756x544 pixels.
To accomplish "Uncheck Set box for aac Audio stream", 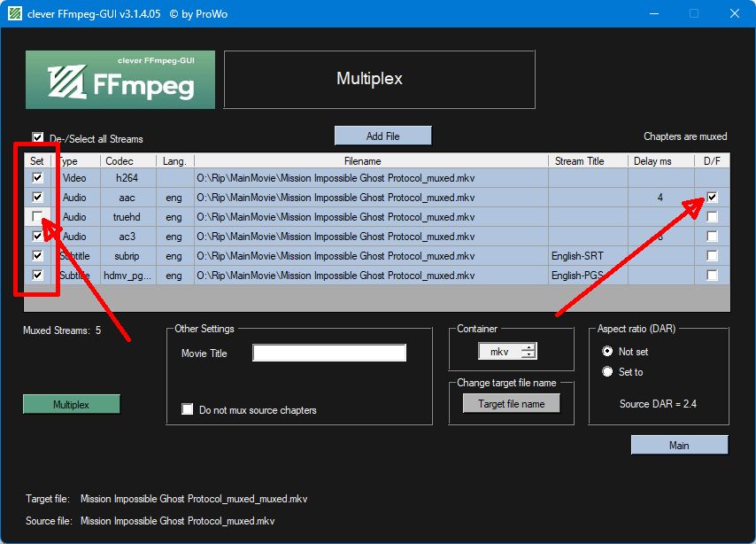I will [x=37, y=197].
